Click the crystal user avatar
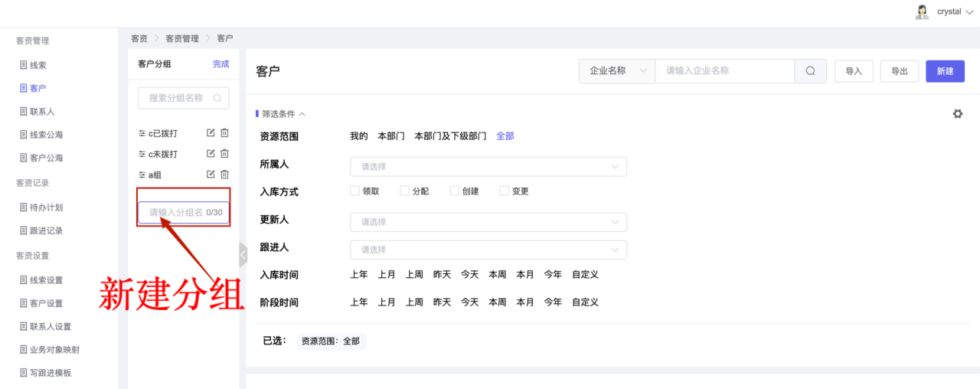The height and width of the screenshot is (389, 980). pyautogui.click(x=922, y=11)
